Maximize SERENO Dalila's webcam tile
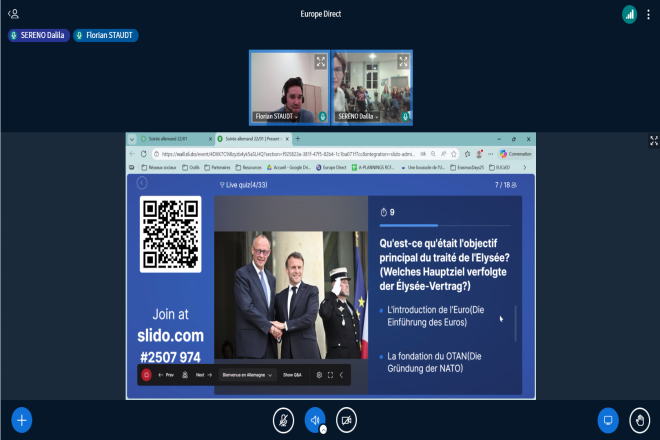The width and height of the screenshot is (660, 440). pyautogui.click(x=403, y=61)
